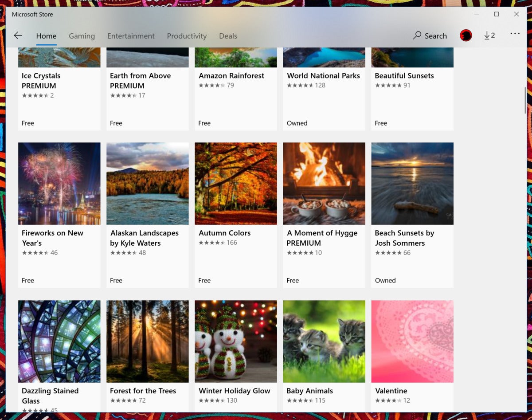Image resolution: width=532 pixels, height=420 pixels.
Task: Click Owned label under Beach Sunsets
Action: tap(385, 281)
